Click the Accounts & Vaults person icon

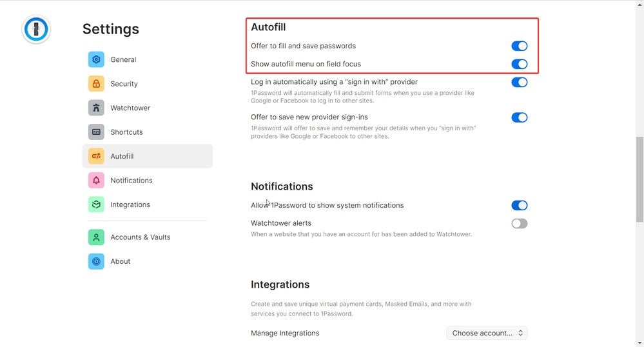click(x=96, y=237)
